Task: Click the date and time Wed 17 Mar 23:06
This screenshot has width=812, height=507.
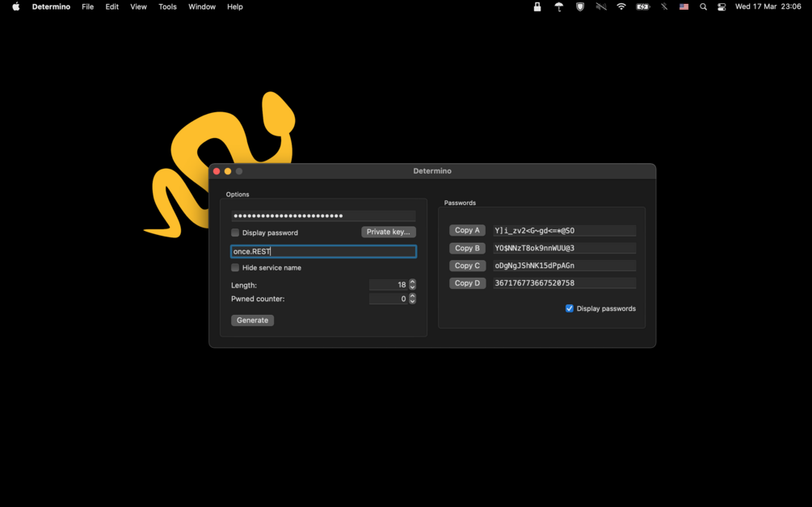Action: (x=768, y=6)
